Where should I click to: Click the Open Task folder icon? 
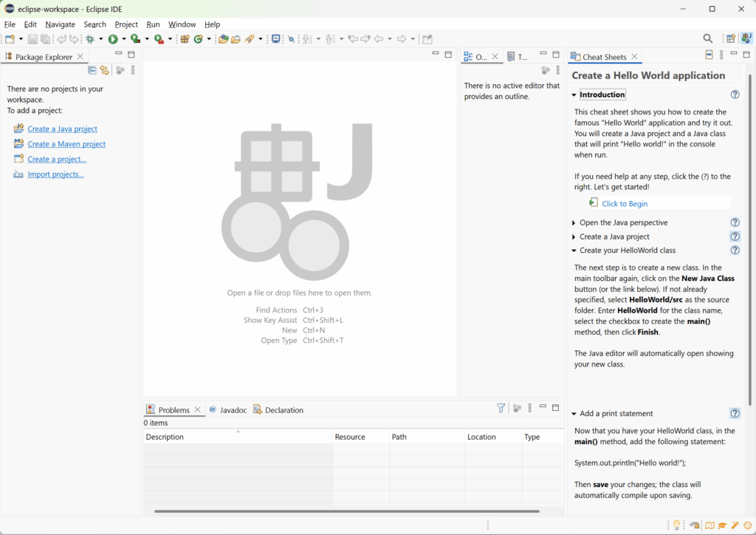tap(236, 39)
